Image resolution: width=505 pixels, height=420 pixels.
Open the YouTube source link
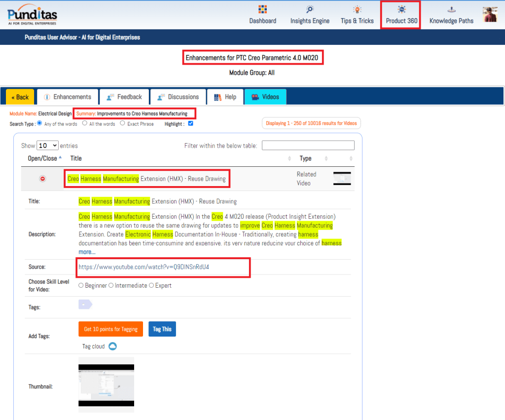[147, 267]
